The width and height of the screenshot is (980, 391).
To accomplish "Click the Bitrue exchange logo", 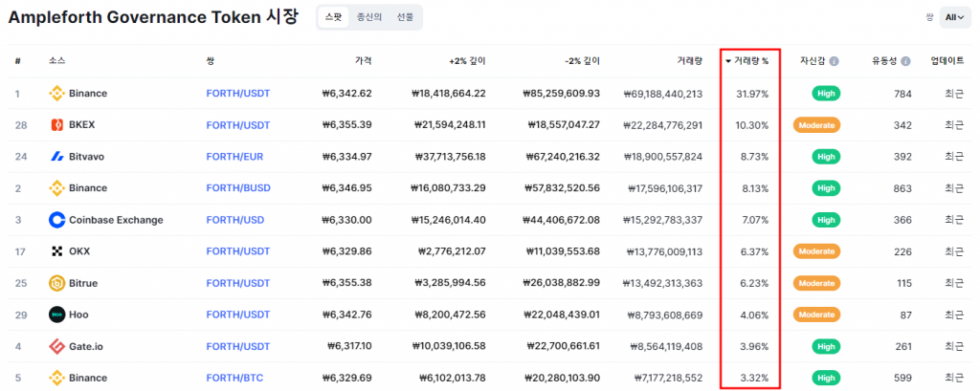I will coord(56,283).
